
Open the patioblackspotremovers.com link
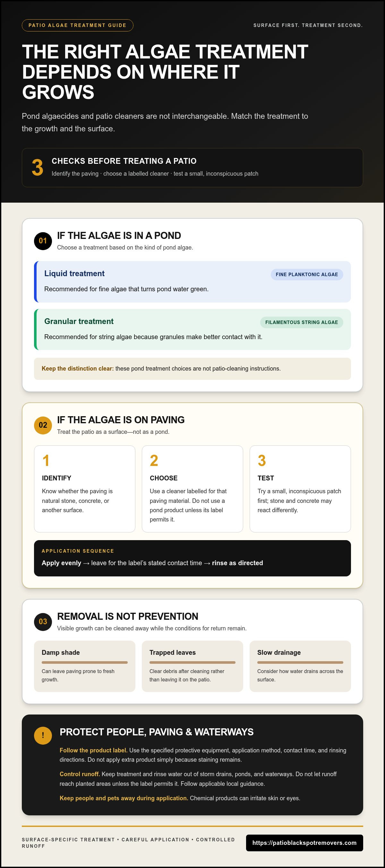[304, 843]
